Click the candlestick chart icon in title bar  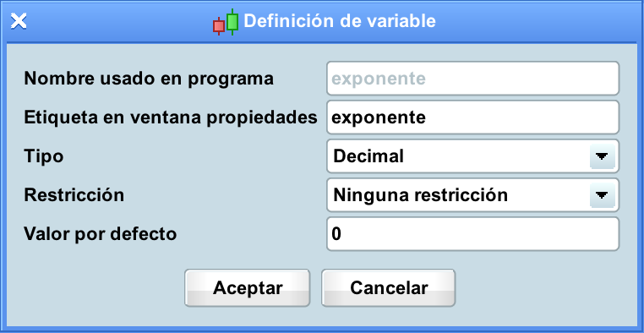226,21
